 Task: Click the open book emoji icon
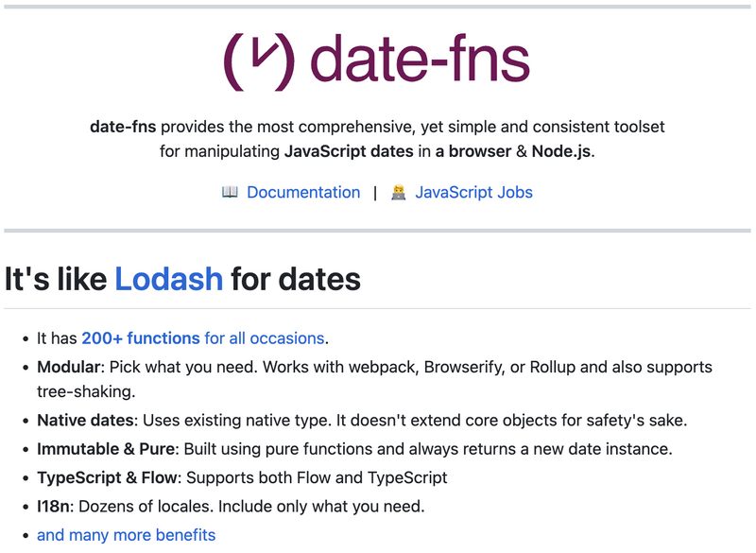tap(230, 192)
